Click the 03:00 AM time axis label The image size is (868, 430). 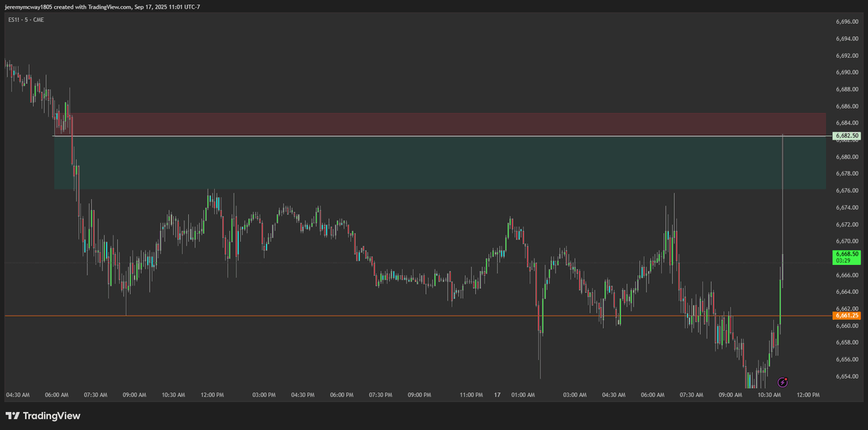(574, 395)
